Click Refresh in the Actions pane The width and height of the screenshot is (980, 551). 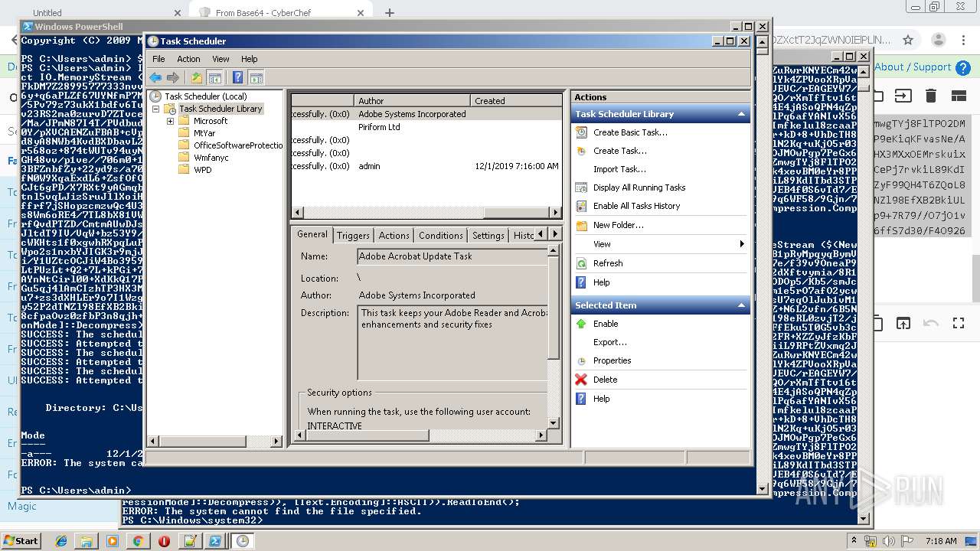608,263
